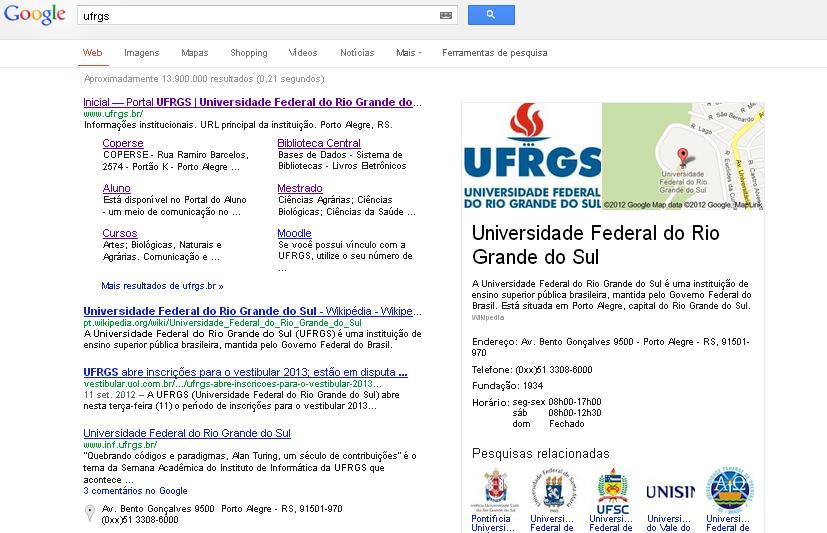
Task: Click the Fundação: 1934 line
Action: [507, 385]
